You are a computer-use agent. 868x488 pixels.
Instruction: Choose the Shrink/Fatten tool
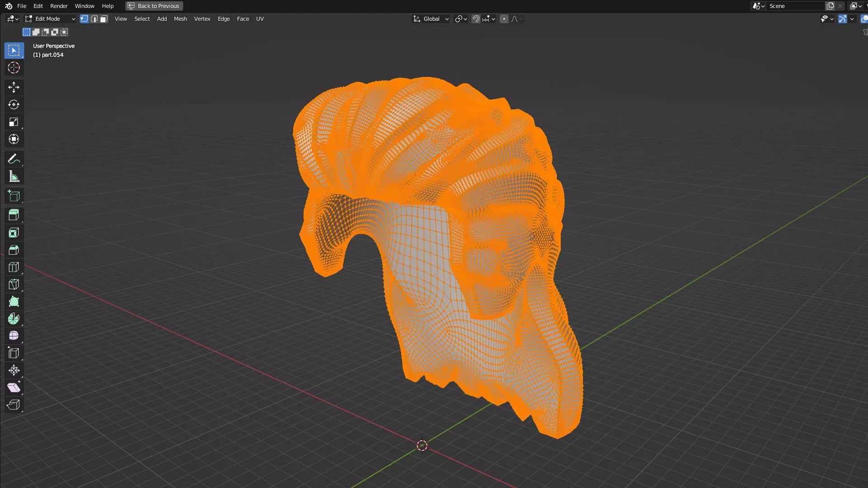pos(14,371)
